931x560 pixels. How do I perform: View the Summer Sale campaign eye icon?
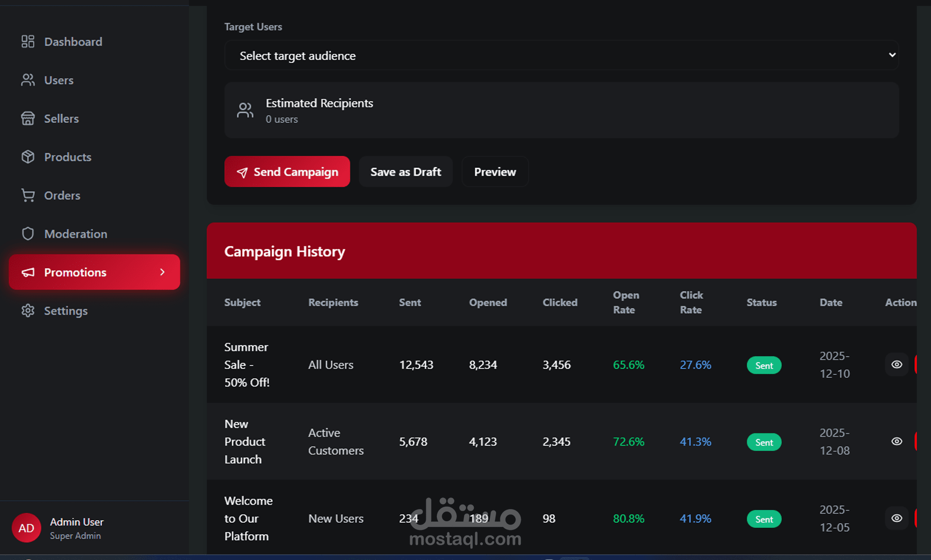coord(897,365)
